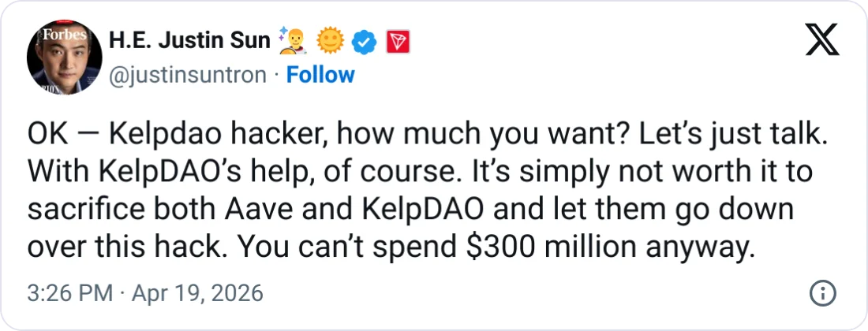Click the X logo icon
The image size is (868, 331).
[822, 39]
